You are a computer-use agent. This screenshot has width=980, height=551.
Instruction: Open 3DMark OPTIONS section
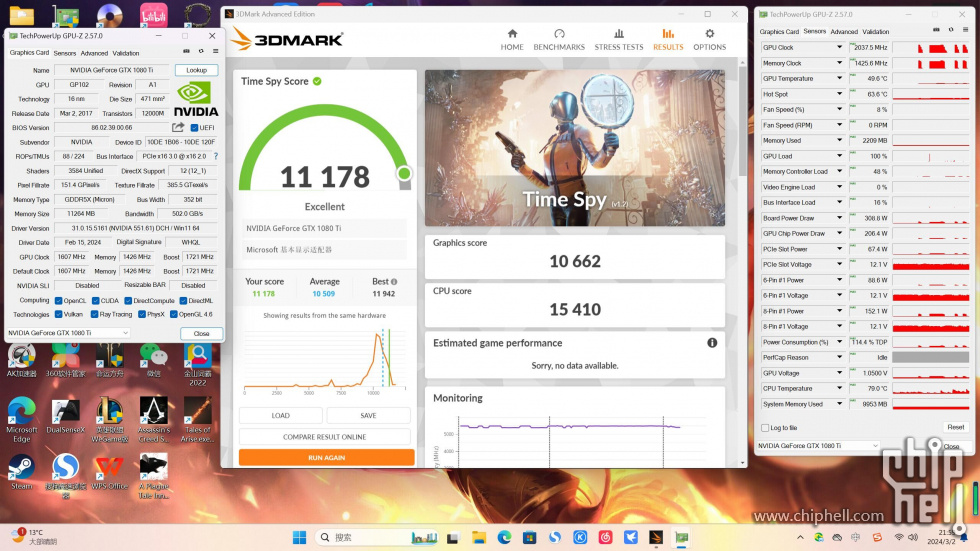709,40
